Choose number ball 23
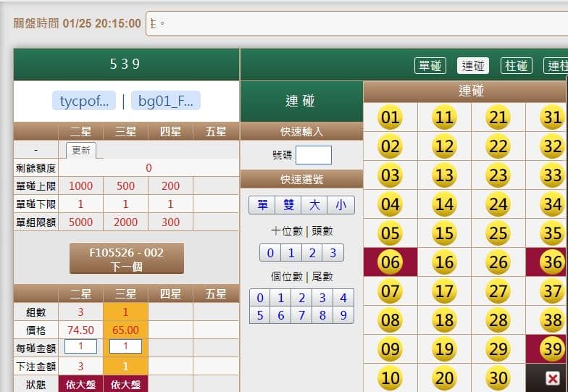Viewport: 568px width, 392px height. click(x=498, y=175)
